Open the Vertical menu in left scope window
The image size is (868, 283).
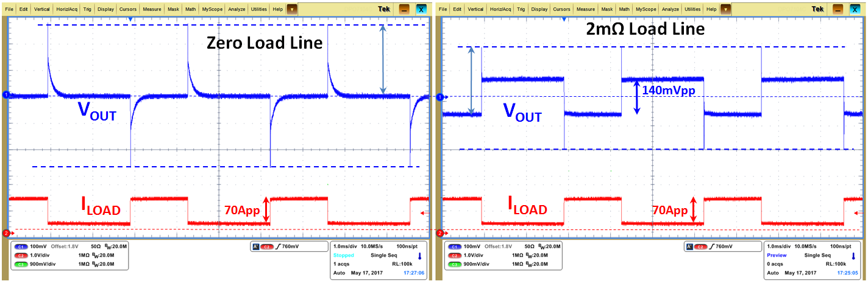(x=42, y=10)
